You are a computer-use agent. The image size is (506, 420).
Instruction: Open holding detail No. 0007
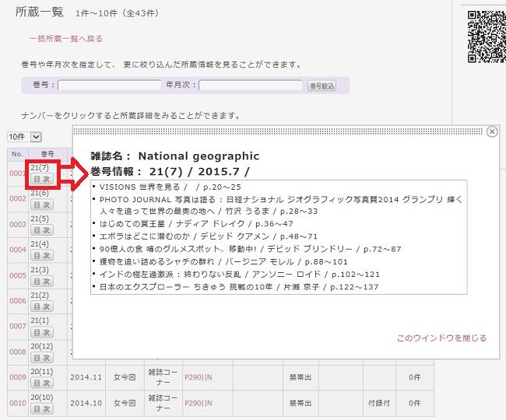(18, 326)
